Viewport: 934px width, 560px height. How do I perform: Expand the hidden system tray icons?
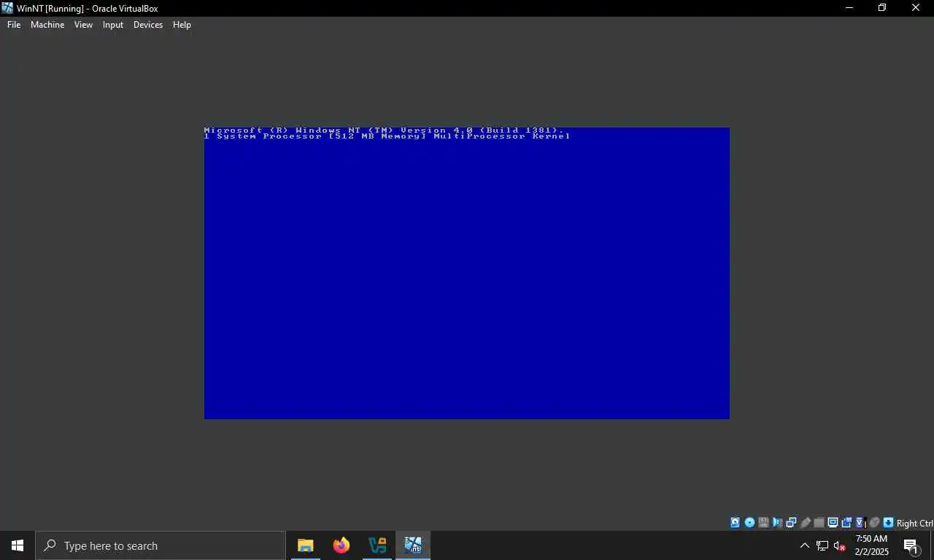click(805, 545)
